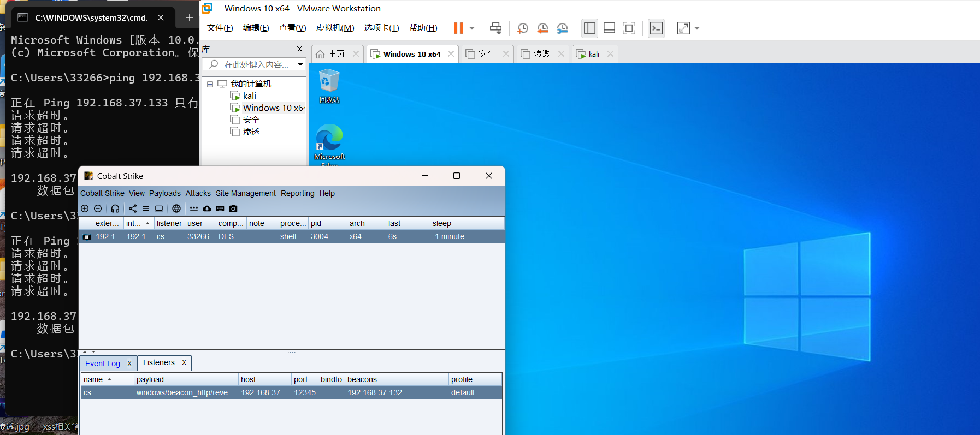The width and height of the screenshot is (980, 435).
Task: Click the sleep column header
Action: (x=467, y=223)
